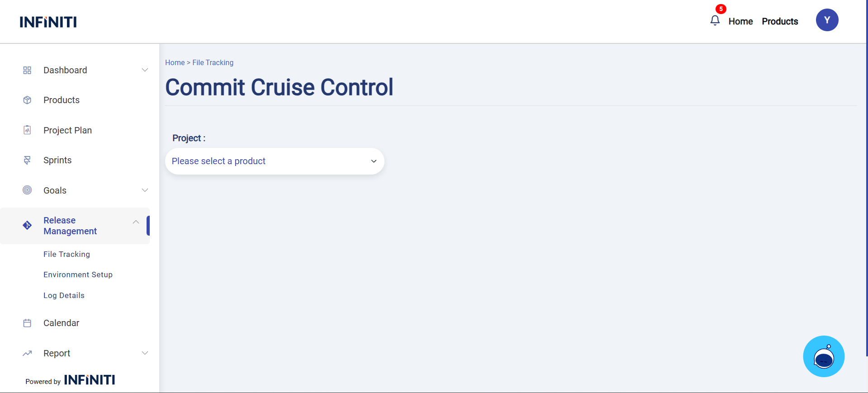Click the Goals target icon

pyautogui.click(x=27, y=190)
